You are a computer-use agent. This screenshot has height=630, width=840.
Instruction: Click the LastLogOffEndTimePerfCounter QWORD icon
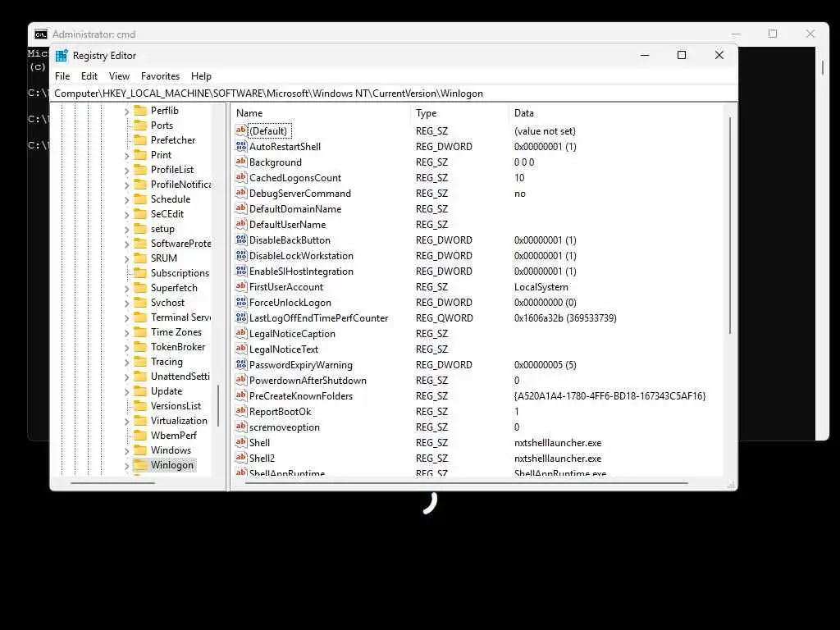tap(241, 317)
